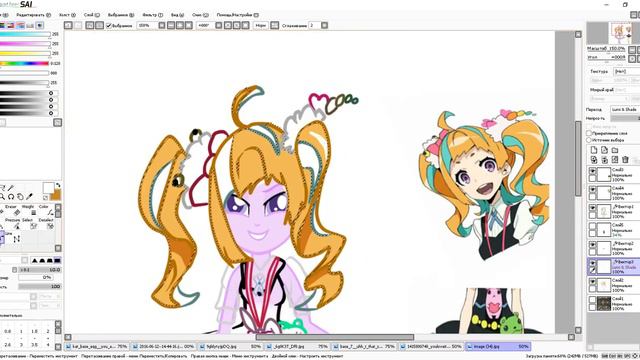Screen dimensions: 640x360
Task: Create a new vector layer icon
Action: 604,150
